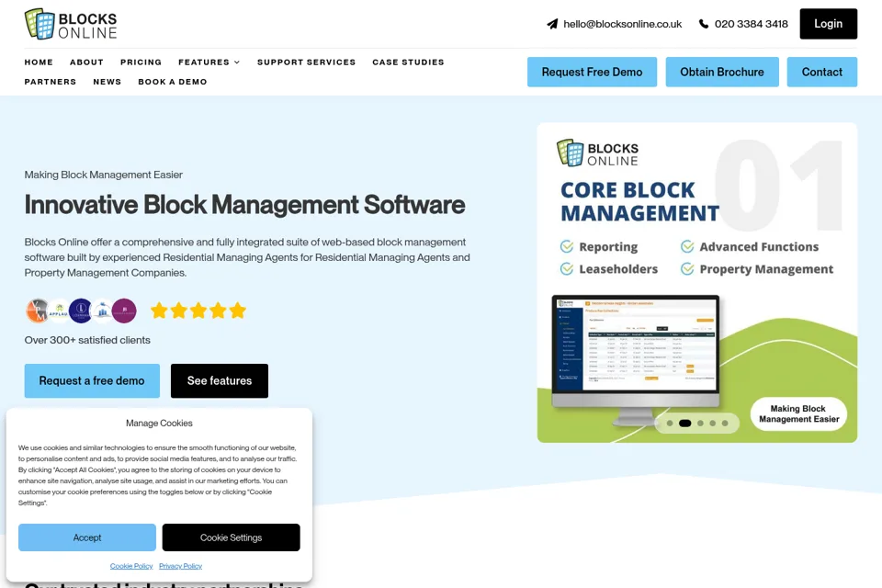The height and width of the screenshot is (588, 882).
Task: Click the Leaseholders label in slide
Action: 618,269
